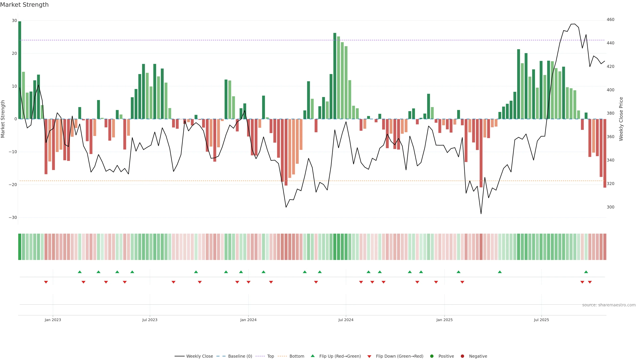Click the Market Strength chart title
Image resolution: width=644 pixels, height=362 pixels.
24,5
